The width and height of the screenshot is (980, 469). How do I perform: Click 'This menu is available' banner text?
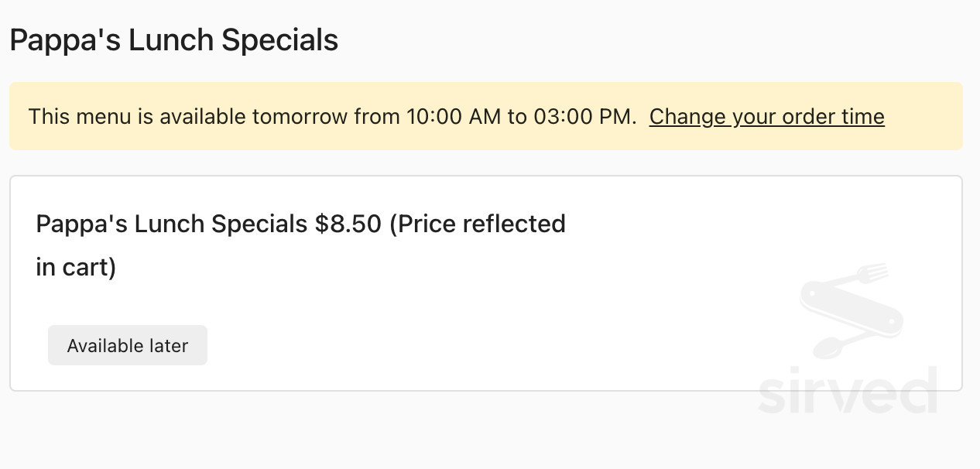tap(138, 117)
